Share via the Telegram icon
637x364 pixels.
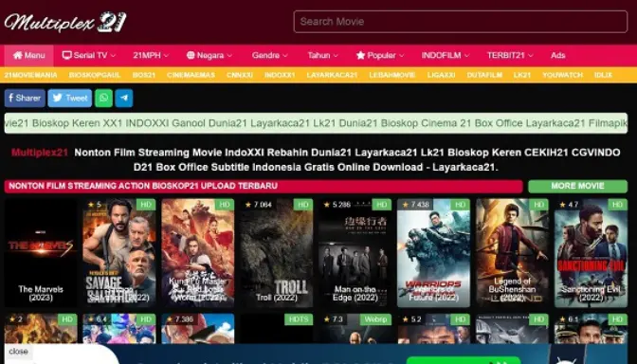124,98
